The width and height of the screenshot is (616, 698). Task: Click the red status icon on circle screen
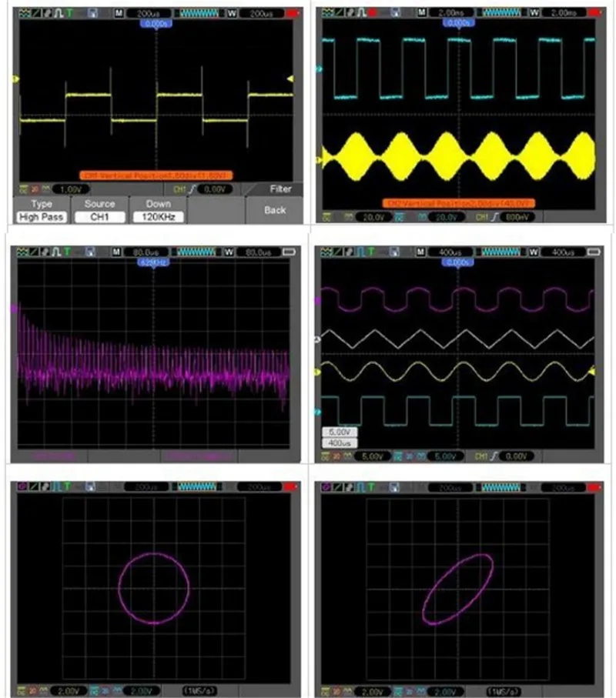(290, 487)
